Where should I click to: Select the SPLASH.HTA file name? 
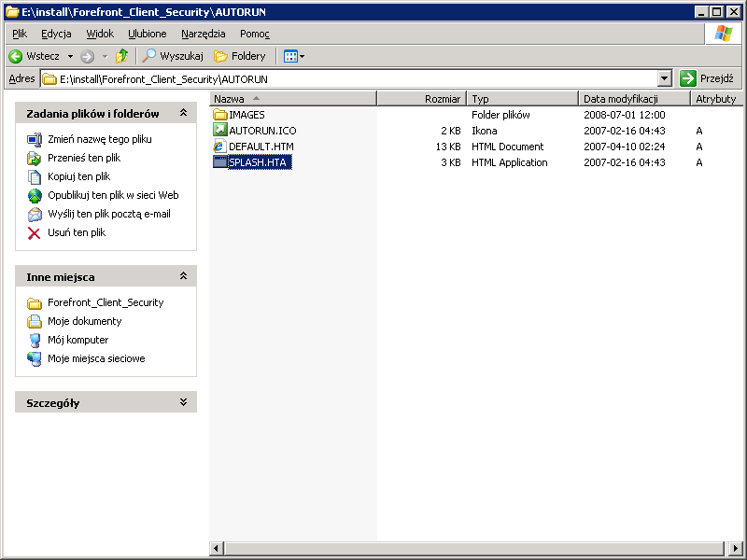pos(260,162)
